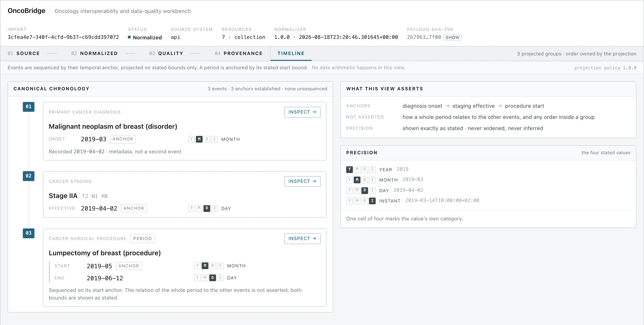The image size is (644, 325).
Task: Click Lumpectomy of breast (procedure) title
Action: pos(104,253)
